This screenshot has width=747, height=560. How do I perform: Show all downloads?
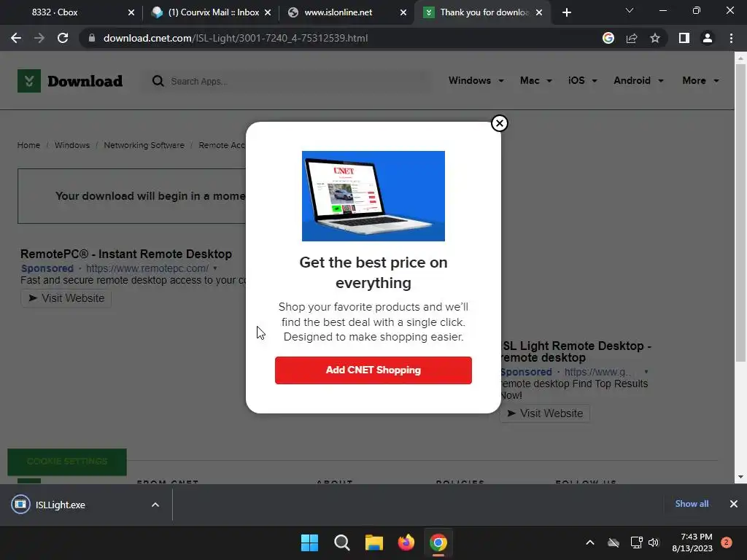692,504
